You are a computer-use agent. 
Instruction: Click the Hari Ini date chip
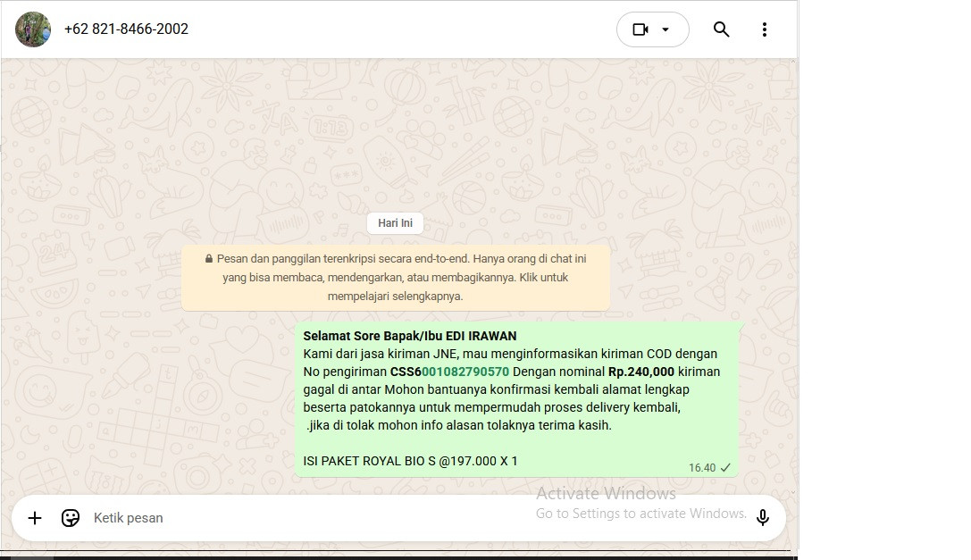tap(395, 223)
